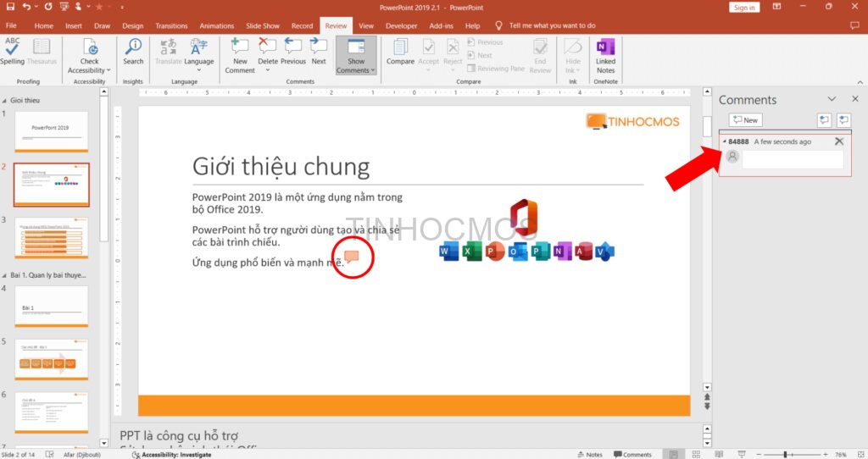Click the zoom in plus button

(826, 455)
